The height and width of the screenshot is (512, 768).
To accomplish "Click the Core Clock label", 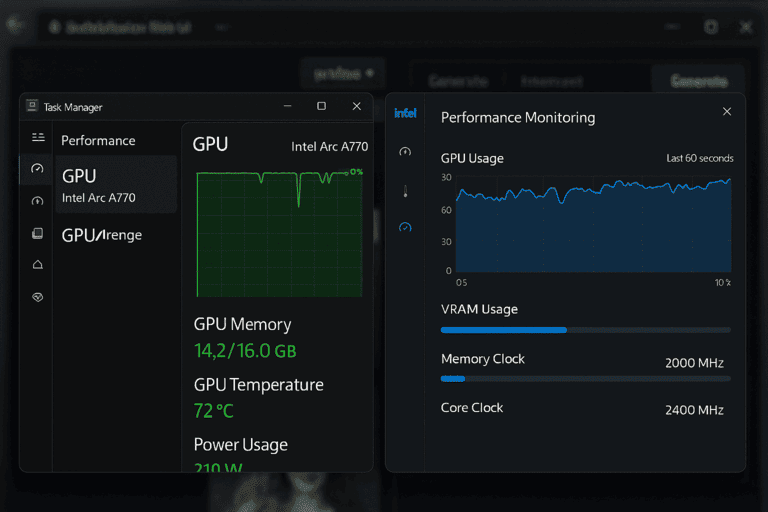I will tap(472, 408).
